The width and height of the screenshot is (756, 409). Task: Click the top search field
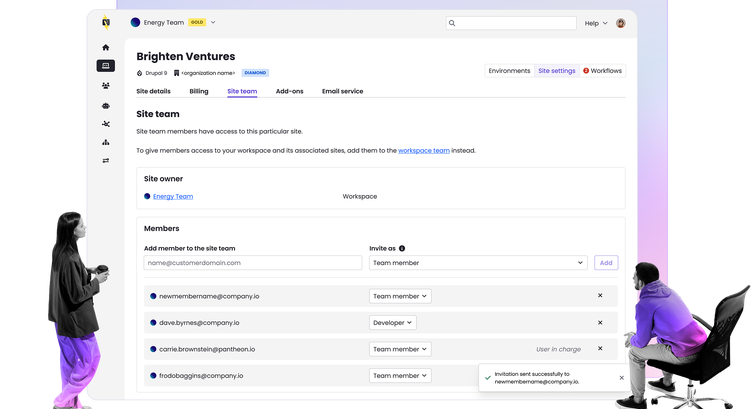(511, 23)
